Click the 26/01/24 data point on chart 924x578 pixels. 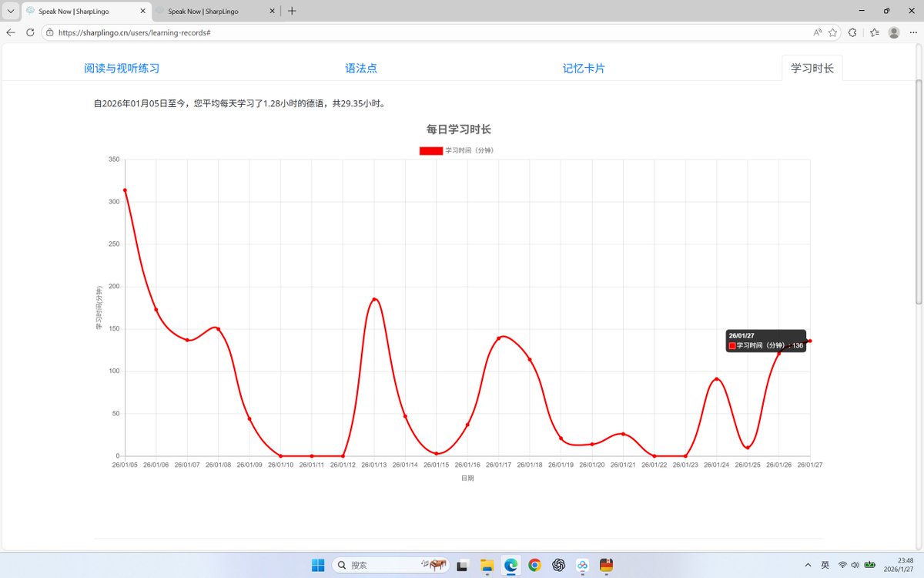[717, 379]
